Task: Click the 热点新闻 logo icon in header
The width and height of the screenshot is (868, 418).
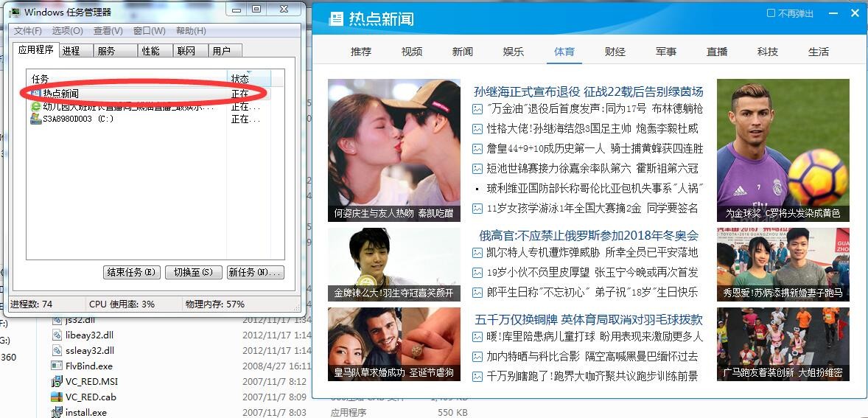Action: pyautogui.click(x=337, y=19)
